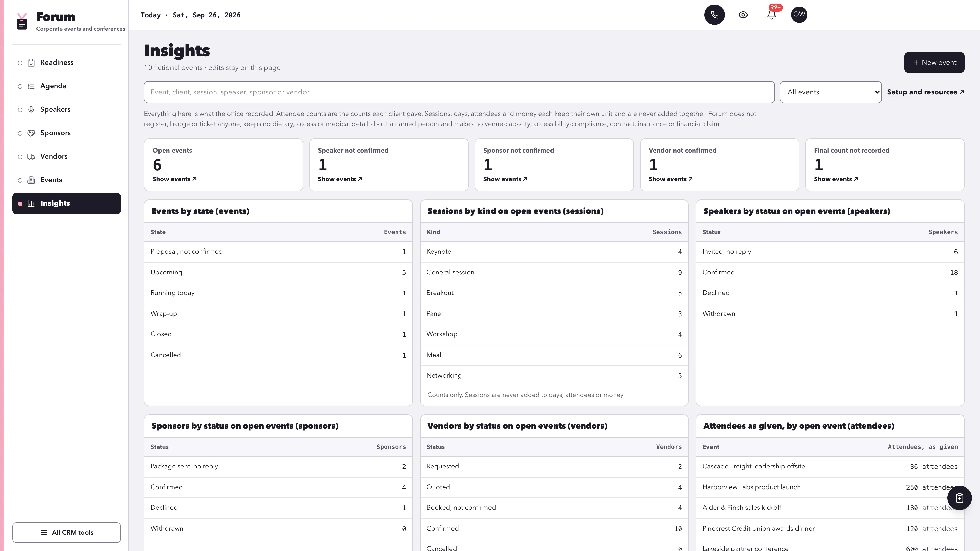Click 'Alder & Finch sales kickoff' row
This screenshot has width=980, height=551.
coord(830,508)
